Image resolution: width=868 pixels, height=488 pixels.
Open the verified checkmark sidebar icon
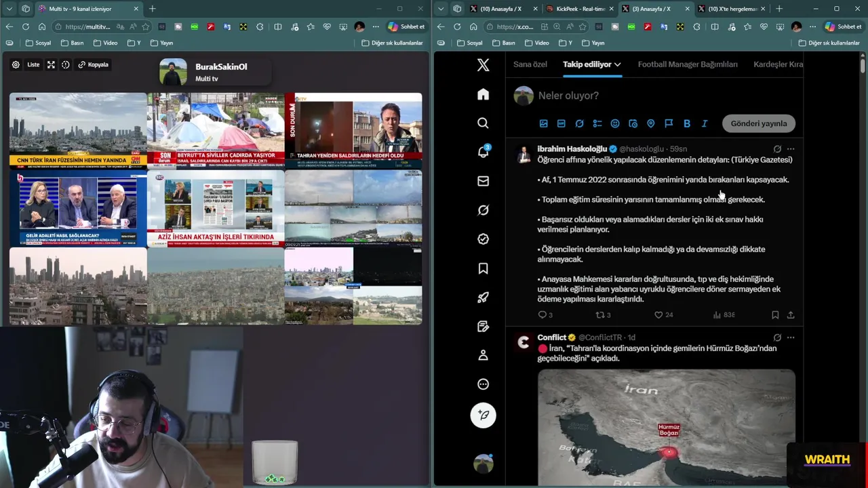[483, 239]
